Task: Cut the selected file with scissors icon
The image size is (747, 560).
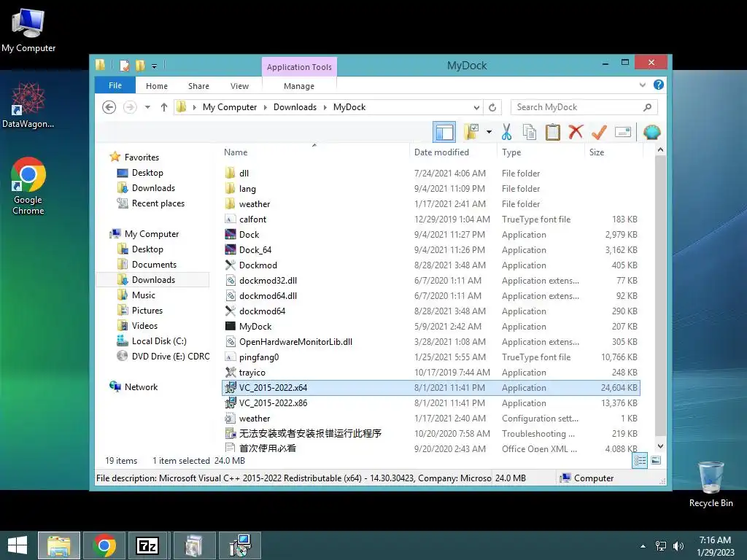Action: click(x=506, y=132)
